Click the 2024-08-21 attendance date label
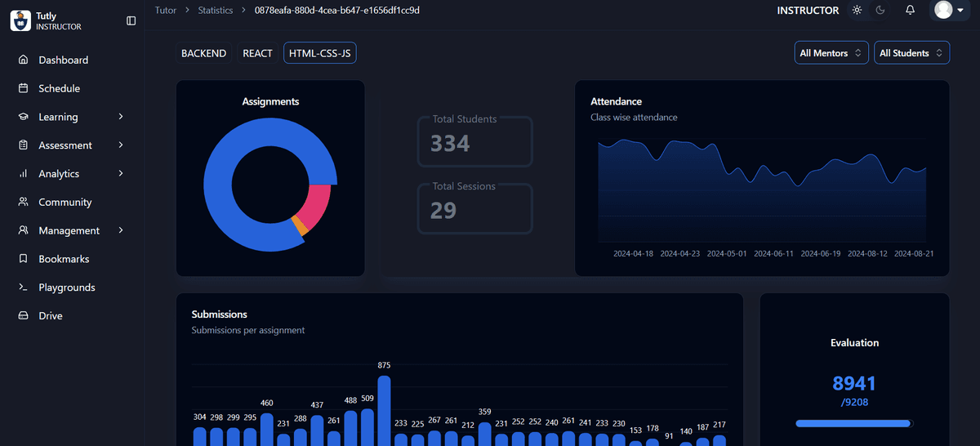 tap(914, 253)
